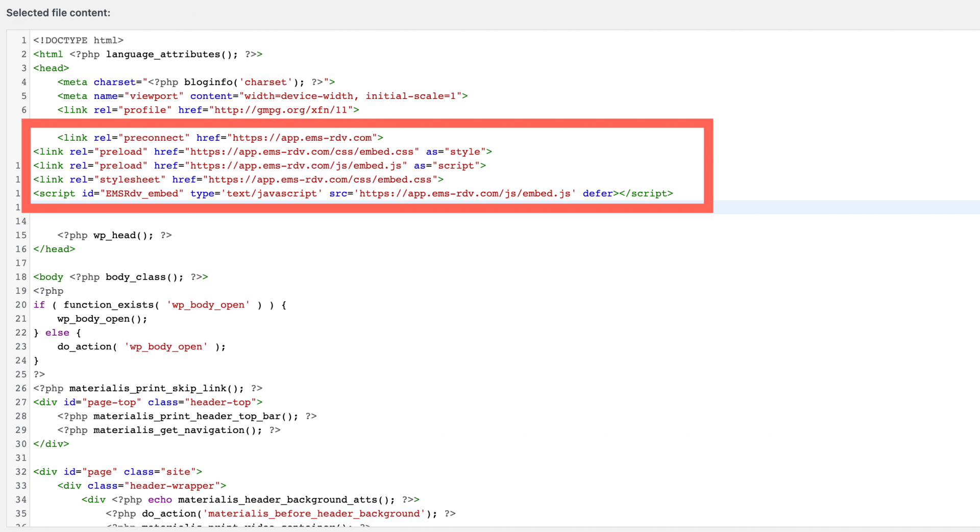Click the html language_attributes line

coord(148,54)
